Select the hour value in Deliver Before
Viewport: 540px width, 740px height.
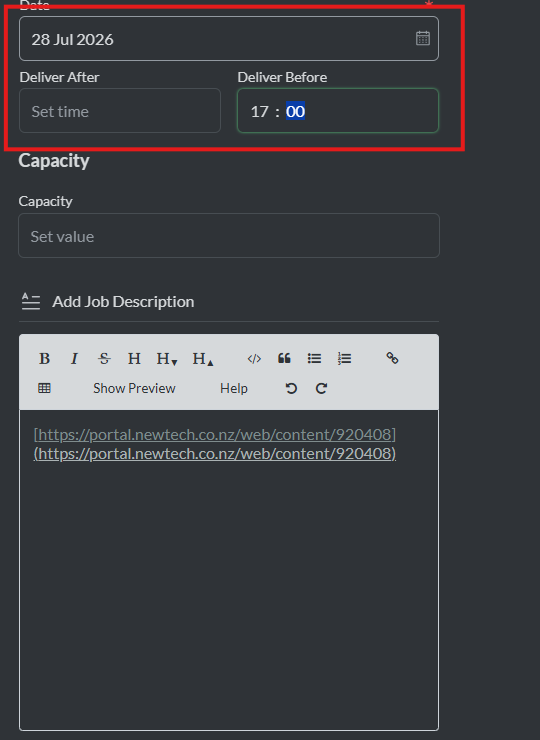260,112
